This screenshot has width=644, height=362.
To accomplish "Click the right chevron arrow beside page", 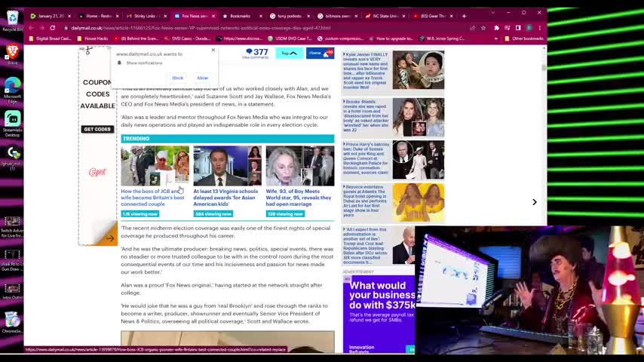I will click(535, 202).
